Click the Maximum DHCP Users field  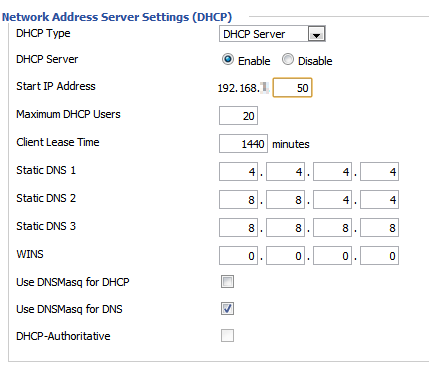click(x=238, y=116)
